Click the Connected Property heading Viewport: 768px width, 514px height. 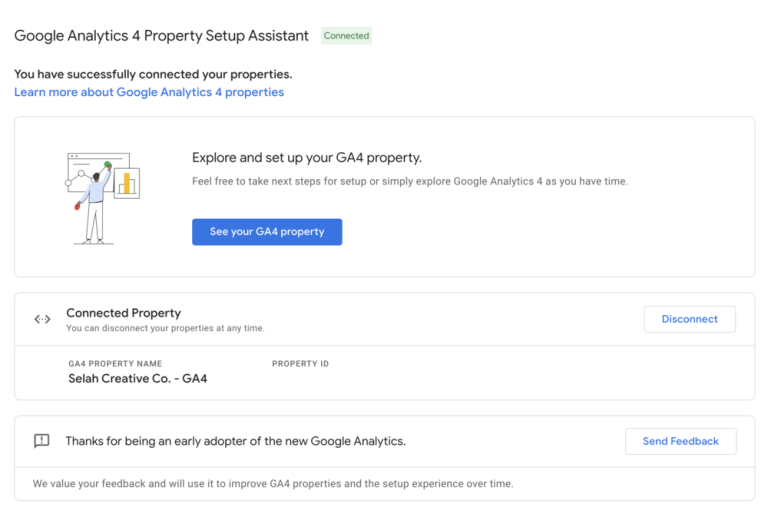pyautogui.click(x=123, y=313)
